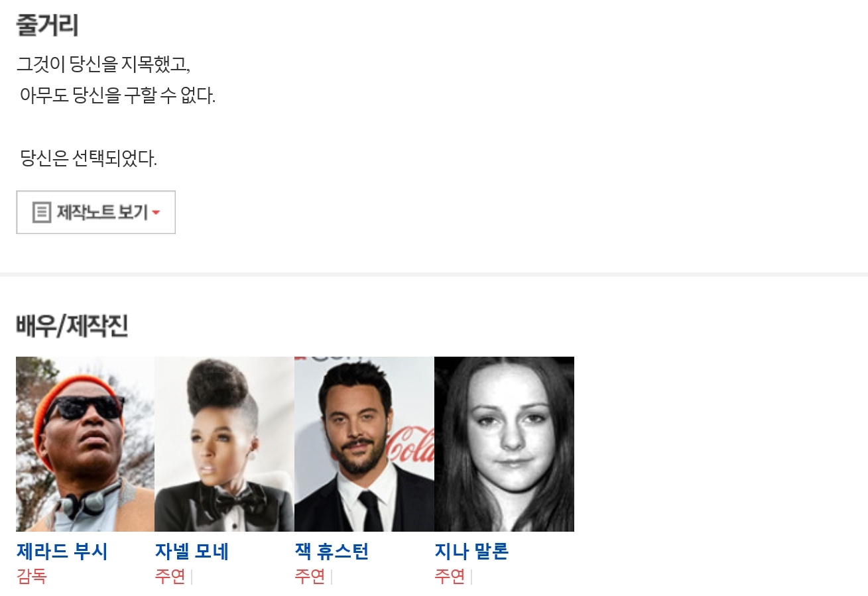868x596 pixels.
Task: Open the 자넬 모네 name link
Action: pos(192,552)
